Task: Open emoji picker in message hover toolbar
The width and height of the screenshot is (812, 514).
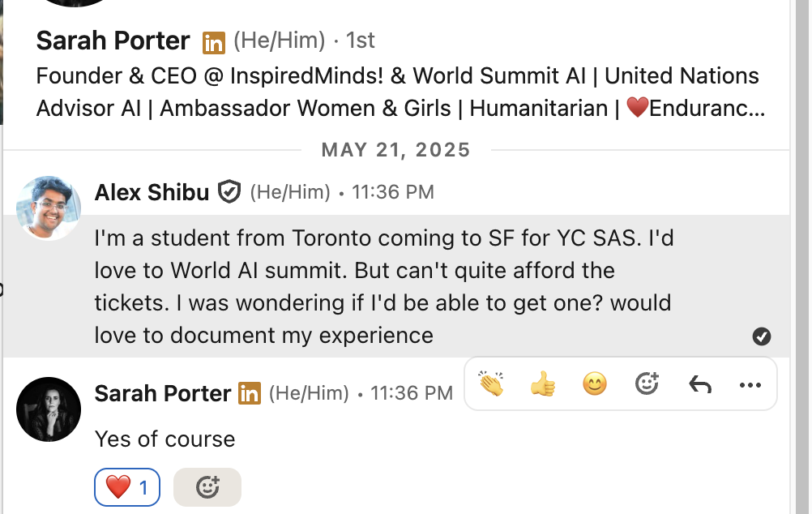Action: point(647,383)
